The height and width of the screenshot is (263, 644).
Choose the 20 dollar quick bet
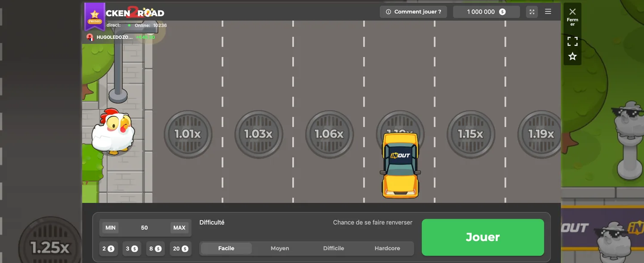(x=181, y=249)
